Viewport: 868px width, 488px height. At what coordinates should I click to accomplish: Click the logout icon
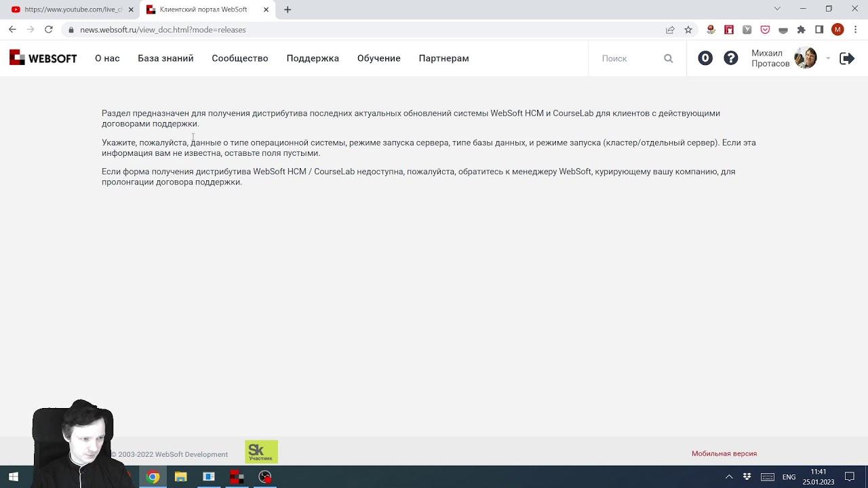[x=847, y=58]
